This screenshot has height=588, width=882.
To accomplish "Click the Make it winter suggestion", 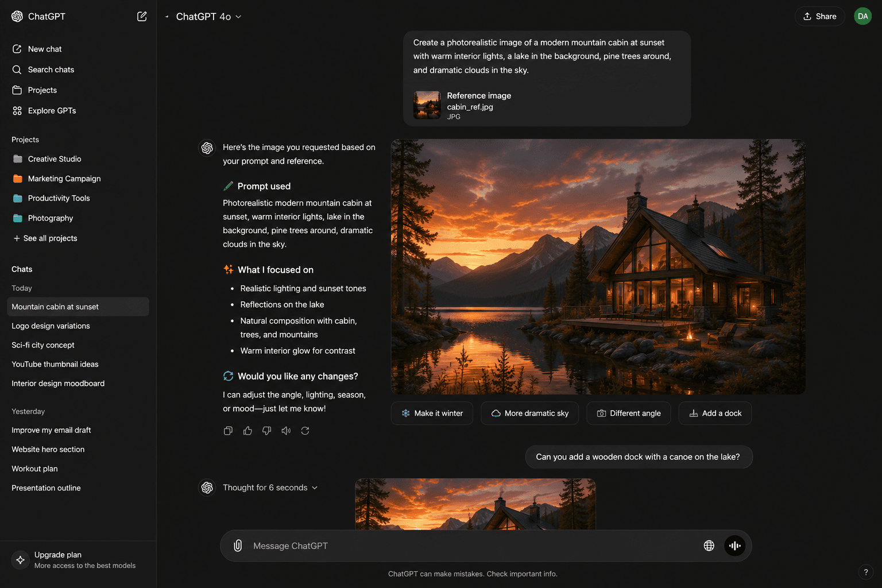I will tap(432, 413).
